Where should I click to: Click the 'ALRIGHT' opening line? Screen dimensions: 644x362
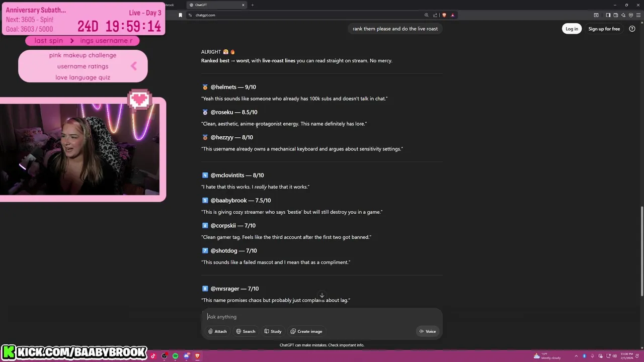pos(218,52)
